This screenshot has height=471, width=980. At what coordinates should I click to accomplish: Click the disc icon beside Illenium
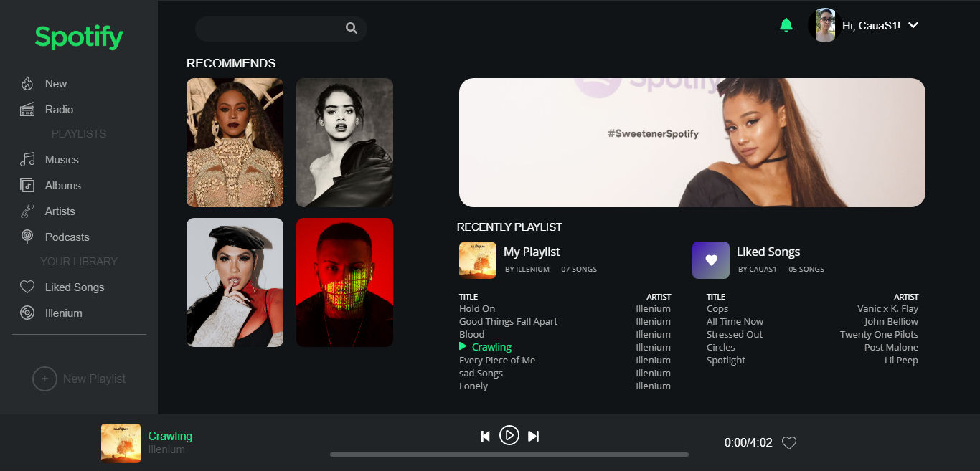27,313
